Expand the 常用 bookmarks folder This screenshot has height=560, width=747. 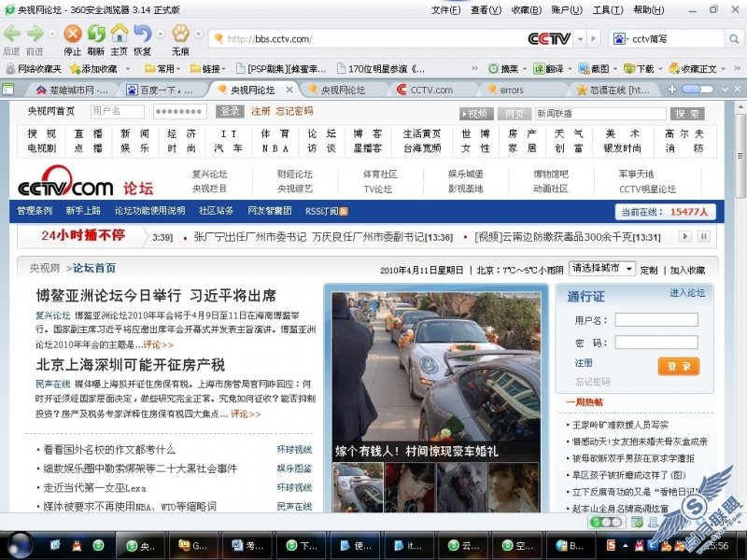click(162, 69)
